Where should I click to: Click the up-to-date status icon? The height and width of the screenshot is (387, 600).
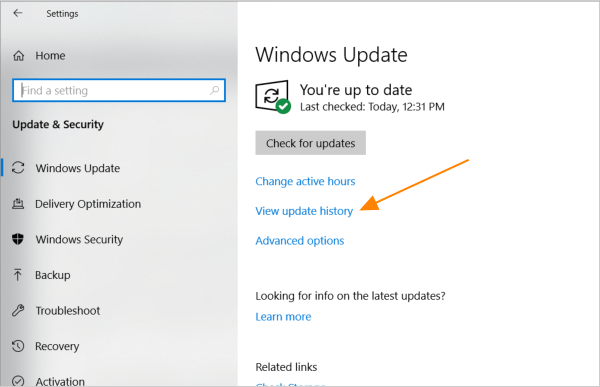(272, 97)
